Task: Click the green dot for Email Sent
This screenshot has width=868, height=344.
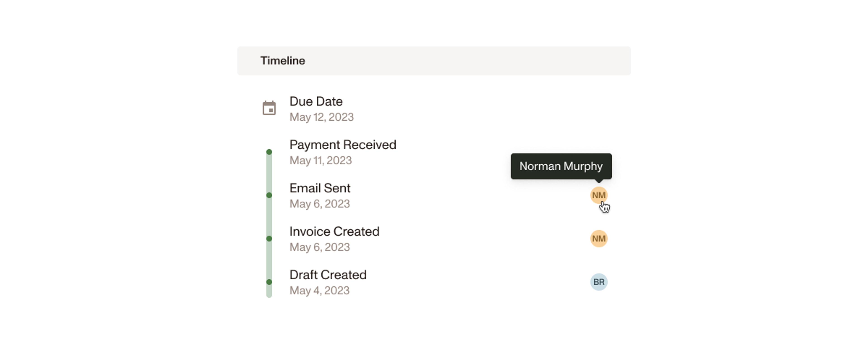Action: [x=269, y=195]
